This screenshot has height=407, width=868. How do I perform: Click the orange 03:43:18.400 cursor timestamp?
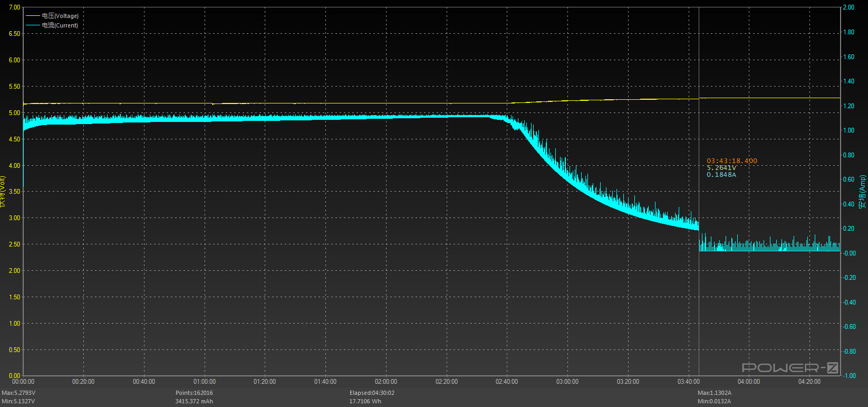[731, 161]
